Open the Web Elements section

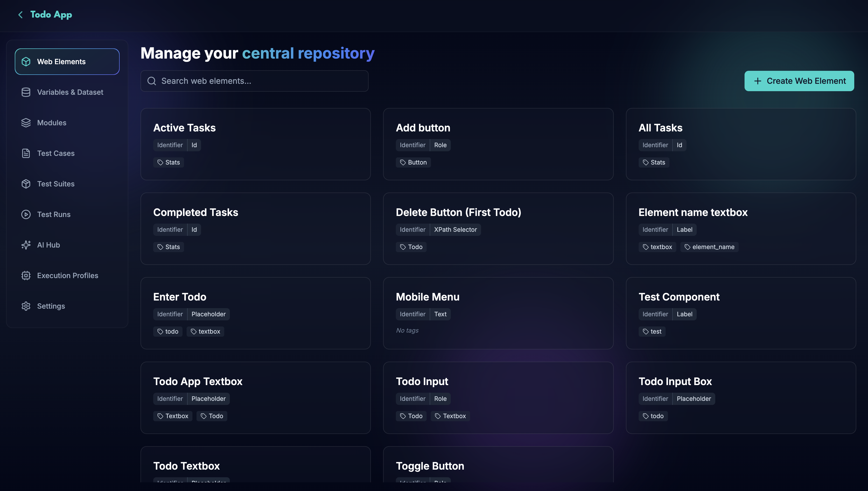tap(67, 62)
